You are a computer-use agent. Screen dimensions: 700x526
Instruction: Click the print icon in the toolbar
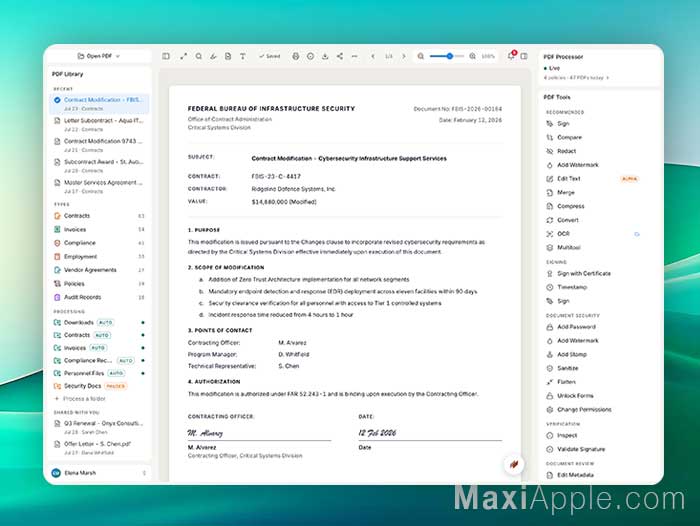tap(296, 56)
